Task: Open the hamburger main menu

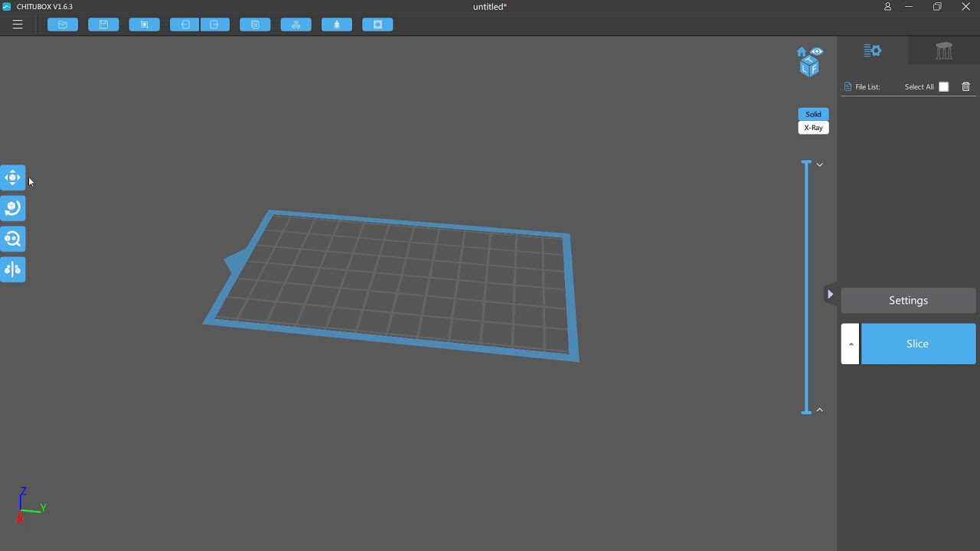Action: coord(18,24)
